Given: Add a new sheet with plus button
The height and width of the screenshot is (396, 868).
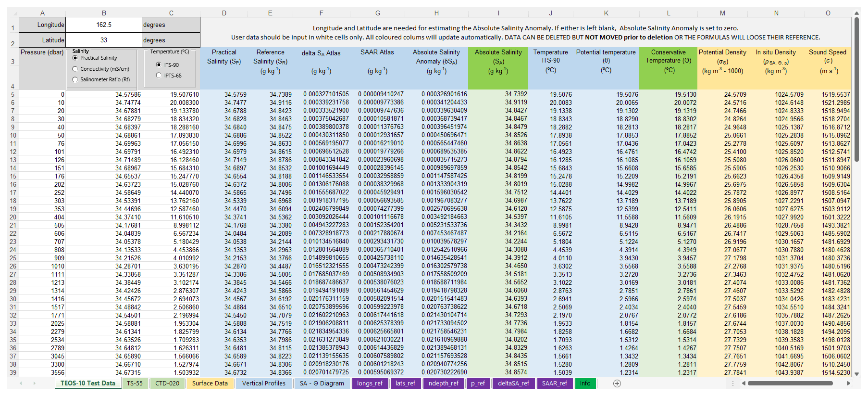Looking at the screenshot, I should [617, 383].
